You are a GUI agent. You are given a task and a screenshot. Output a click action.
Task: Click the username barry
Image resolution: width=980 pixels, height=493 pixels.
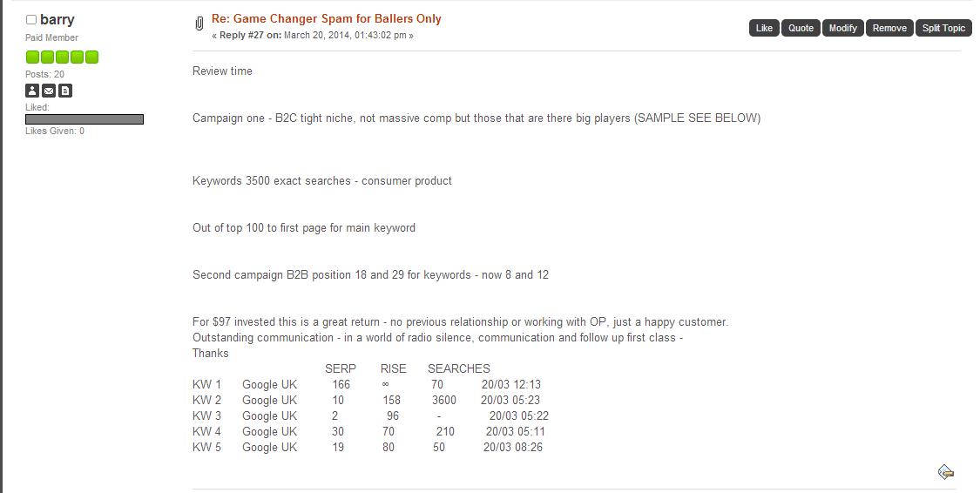tap(57, 19)
